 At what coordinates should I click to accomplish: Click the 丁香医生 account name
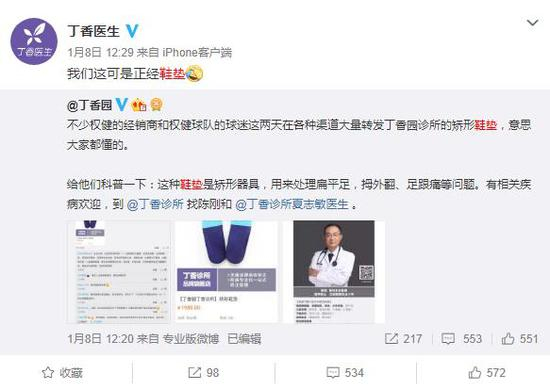[93, 31]
